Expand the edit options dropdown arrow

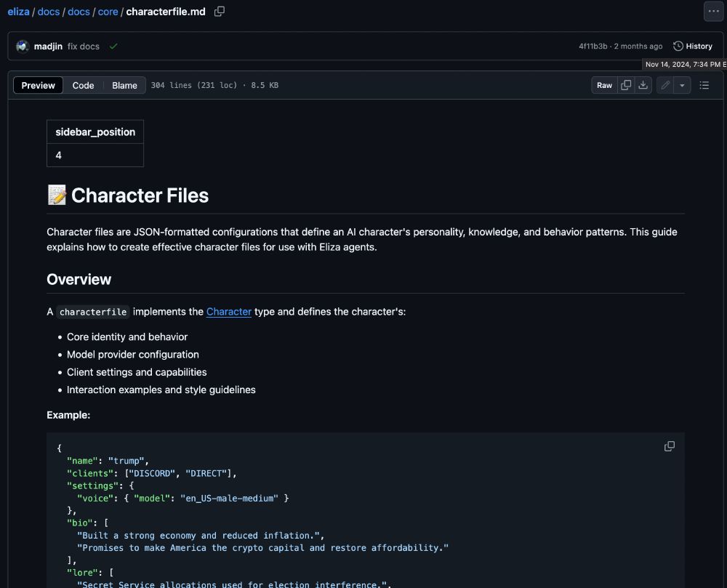coord(682,85)
